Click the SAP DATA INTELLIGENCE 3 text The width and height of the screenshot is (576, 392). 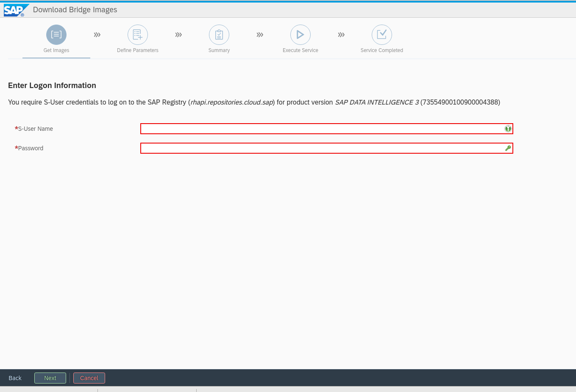377,102
